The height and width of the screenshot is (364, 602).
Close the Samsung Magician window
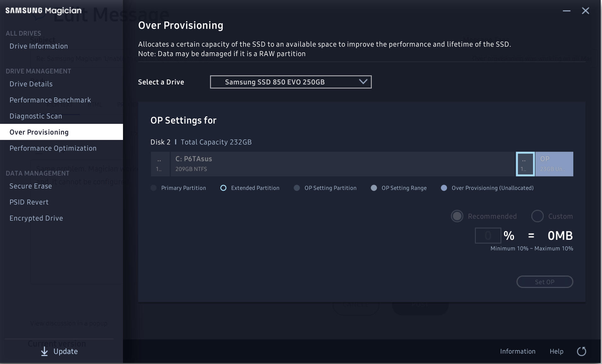pyautogui.click(x=585, y=11)
